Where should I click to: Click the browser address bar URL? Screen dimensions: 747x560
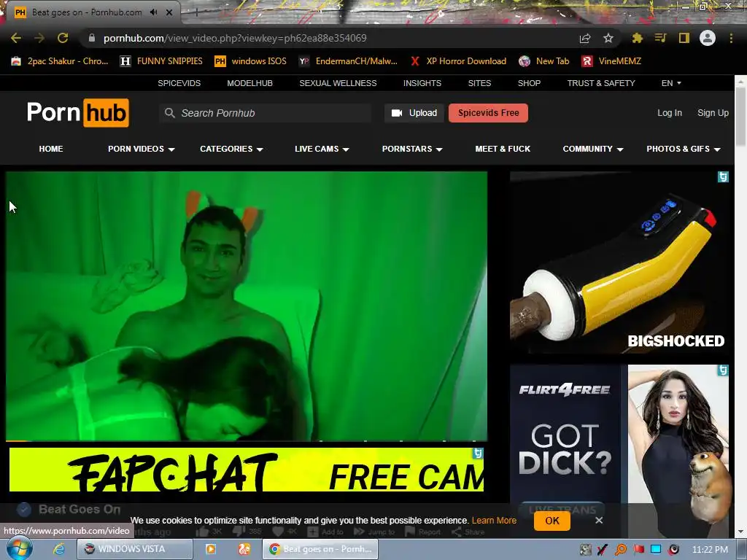(235, 38)
